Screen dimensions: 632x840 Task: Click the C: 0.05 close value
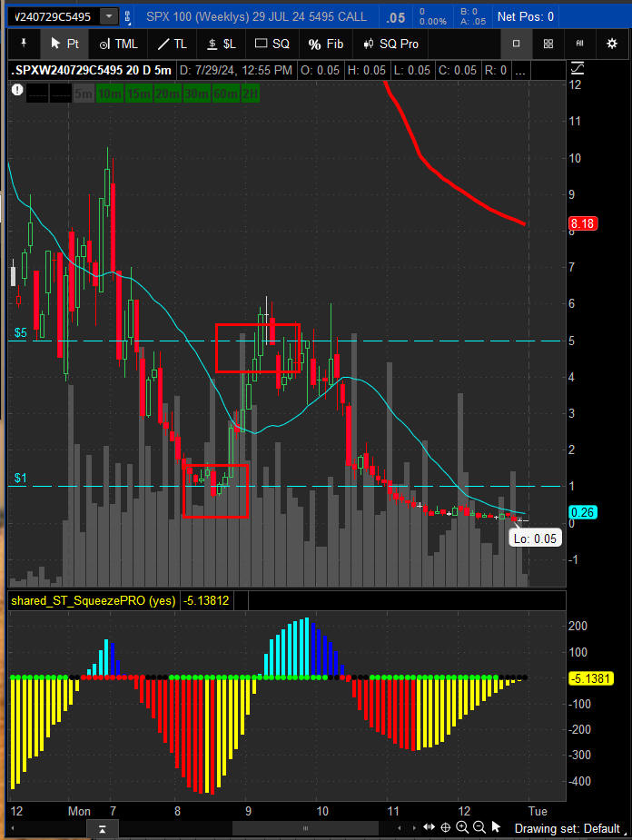457,70
